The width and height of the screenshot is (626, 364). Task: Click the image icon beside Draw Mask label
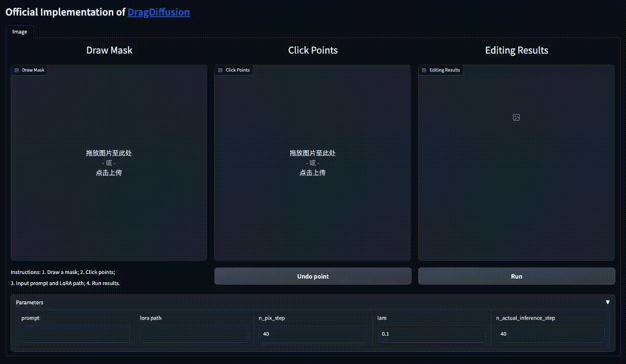17,70
